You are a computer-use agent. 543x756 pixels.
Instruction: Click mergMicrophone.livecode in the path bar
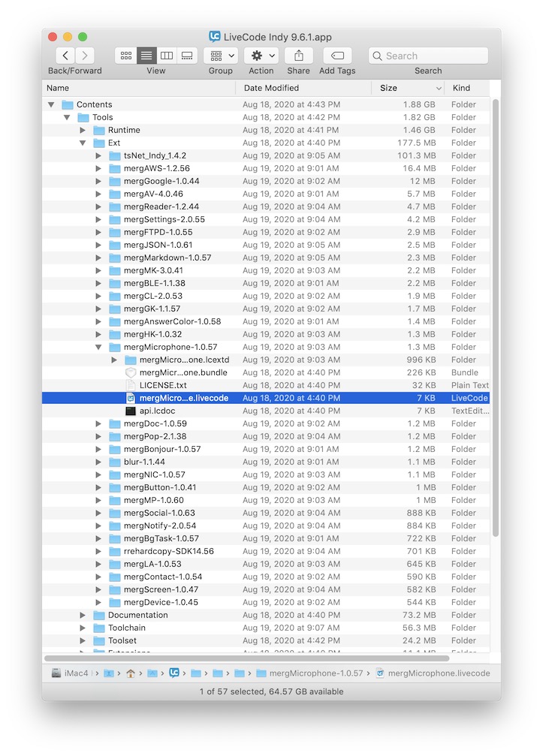[433, 673]
